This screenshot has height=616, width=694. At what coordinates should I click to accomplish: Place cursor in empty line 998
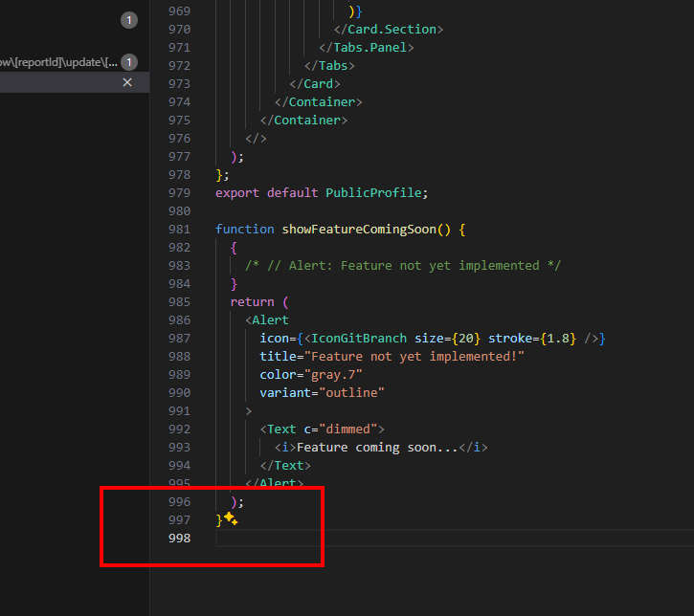click(x=455, y=539)
